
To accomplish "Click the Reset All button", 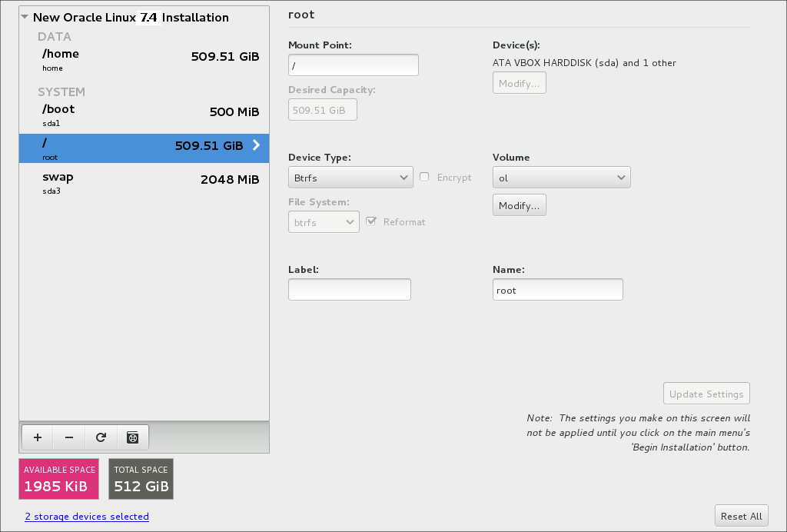I will pyautogui.click(x=741, y=515).
